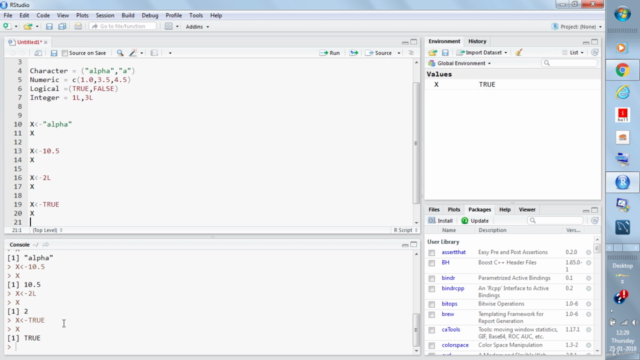Click the Re-run previous code region icon
Screen dimensions: 640x360
pyautogui.click(x=353, y=53)
